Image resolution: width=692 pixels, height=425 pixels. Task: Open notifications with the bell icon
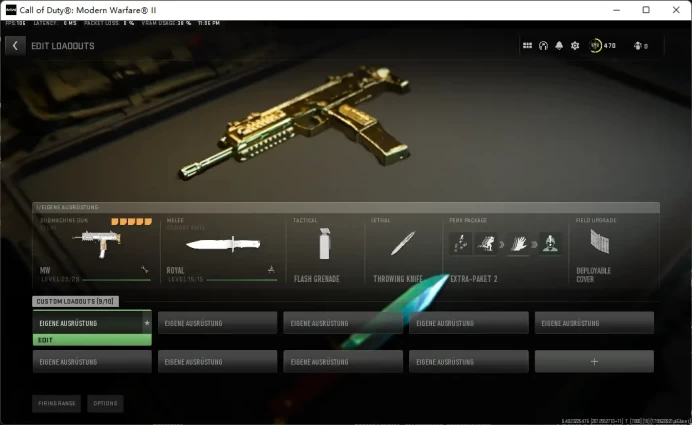point(559,45)
